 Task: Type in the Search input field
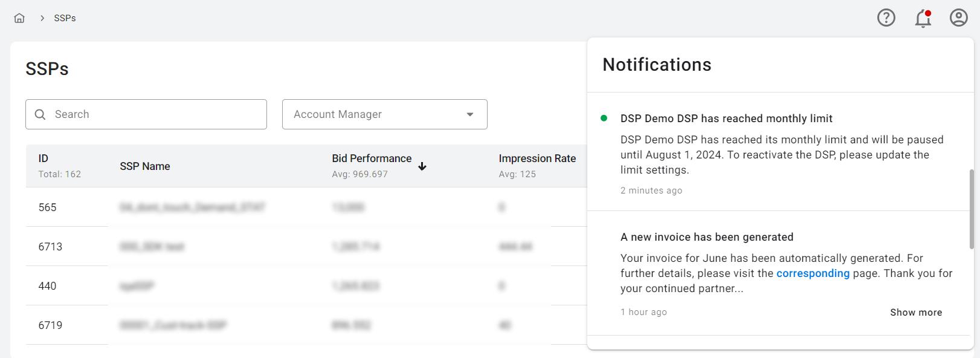[x=157, y=114]
